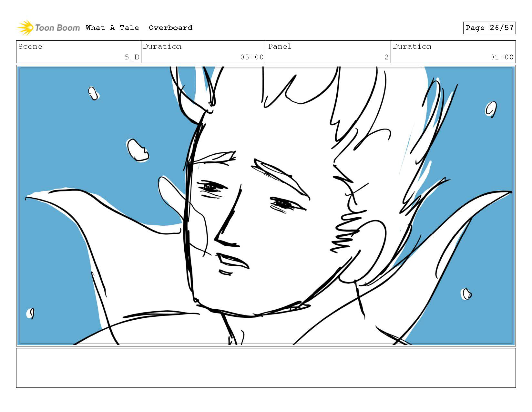
Task: Select the panel number "2"
Action: [386, 57]
